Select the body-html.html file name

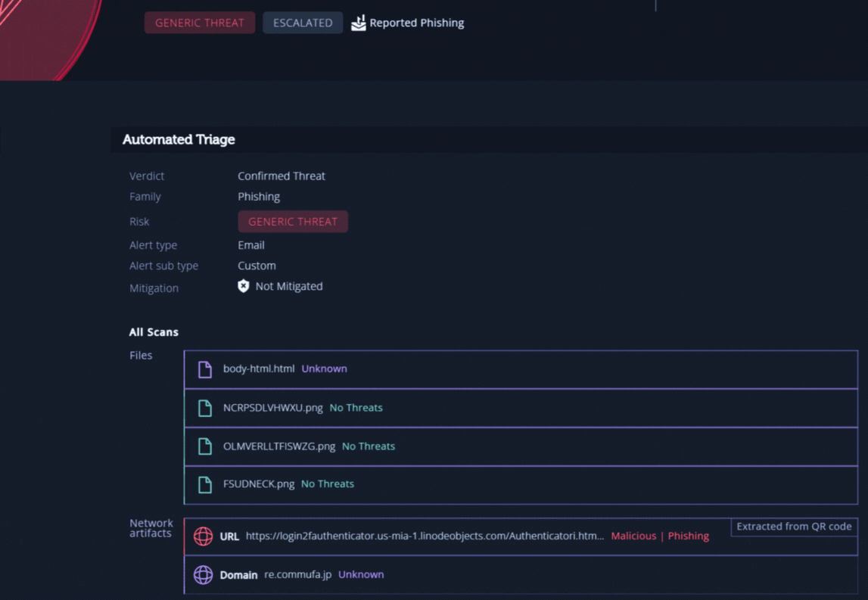(x=259, y=369)
